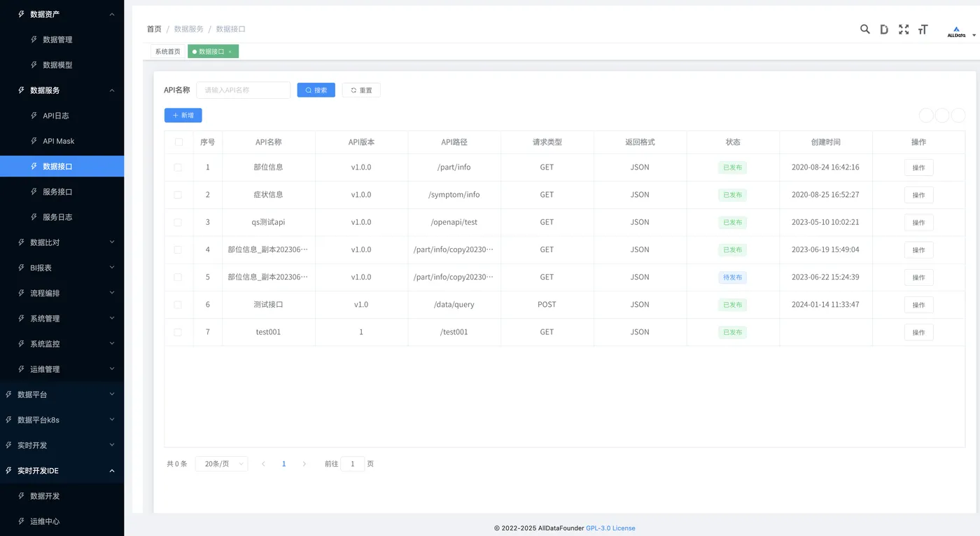
Task: Select page 1 in pagination
Action: [283, 464]
